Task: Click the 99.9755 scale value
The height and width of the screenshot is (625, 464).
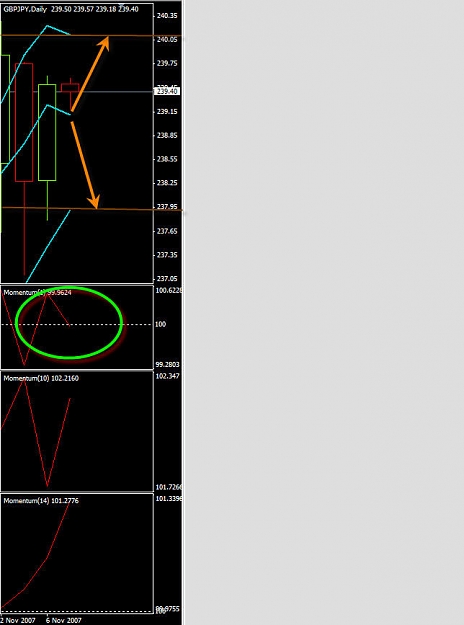Action: click(167, 609)
